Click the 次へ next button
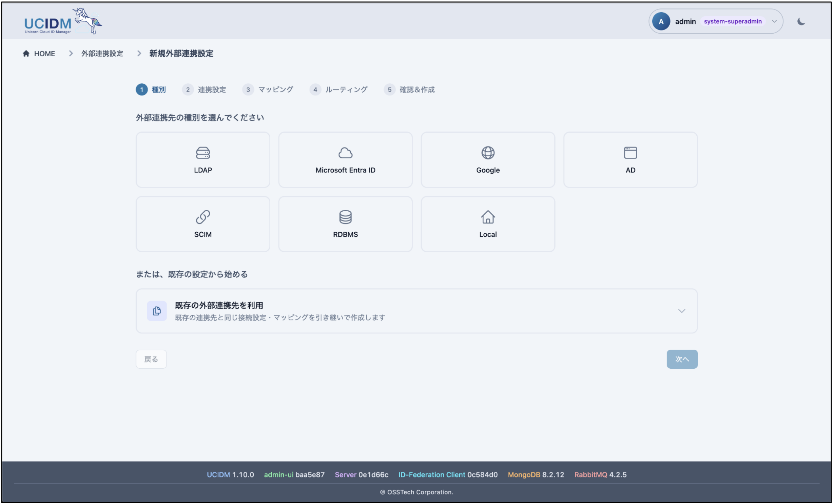833x504 pixels. [682, 359]
